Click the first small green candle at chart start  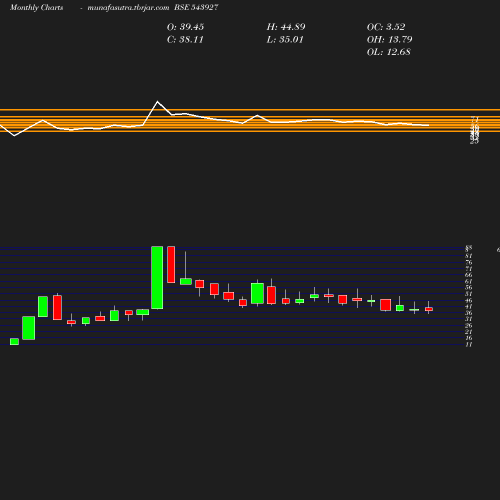(14, 342)
